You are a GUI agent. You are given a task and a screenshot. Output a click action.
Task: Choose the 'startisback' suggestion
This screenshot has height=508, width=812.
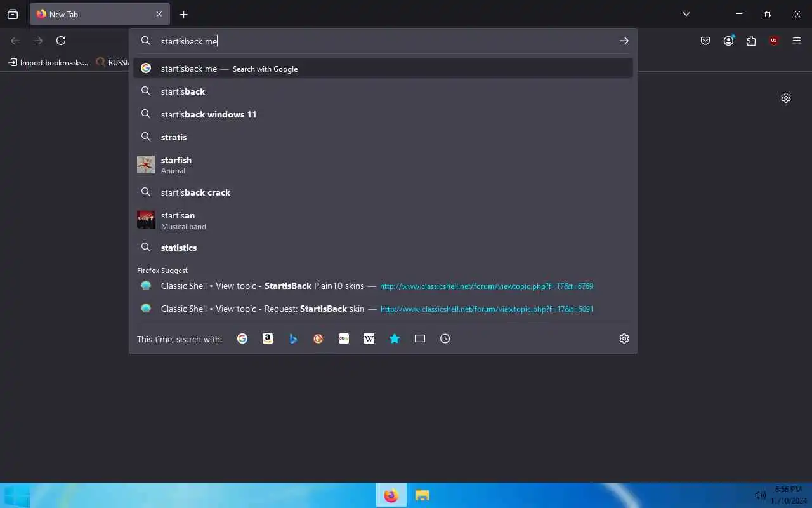tap(383, 91)
